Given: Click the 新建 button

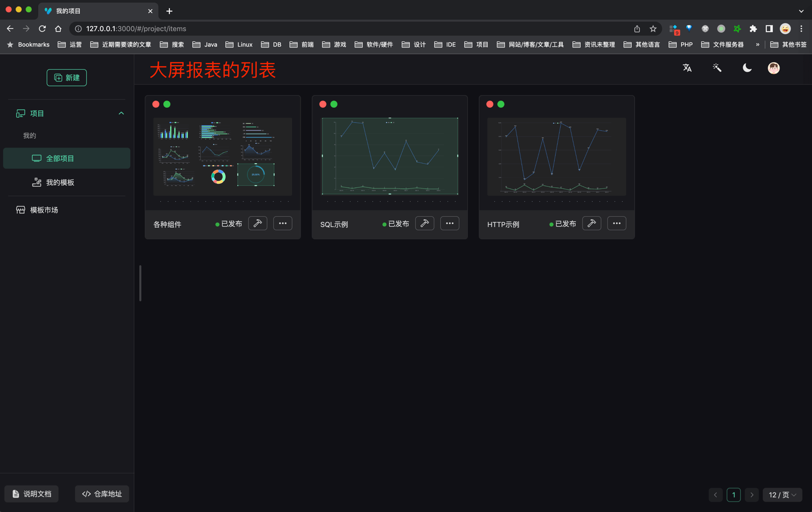Looking at the screenshot, I should tap(67, 78).
